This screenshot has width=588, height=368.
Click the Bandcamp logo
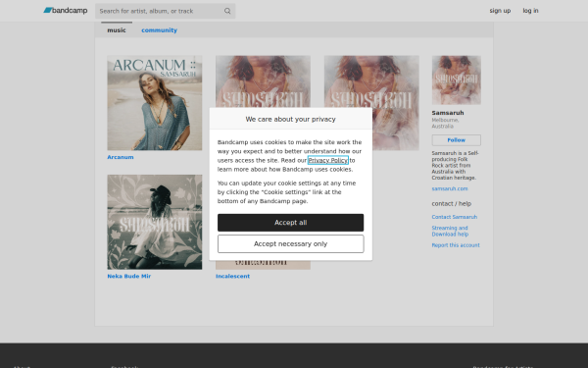[66, 11]
